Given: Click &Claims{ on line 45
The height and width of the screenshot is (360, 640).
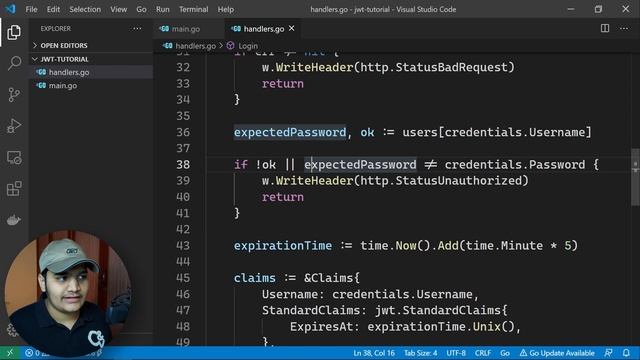Looking at the screenshot, I should point(332,278).
